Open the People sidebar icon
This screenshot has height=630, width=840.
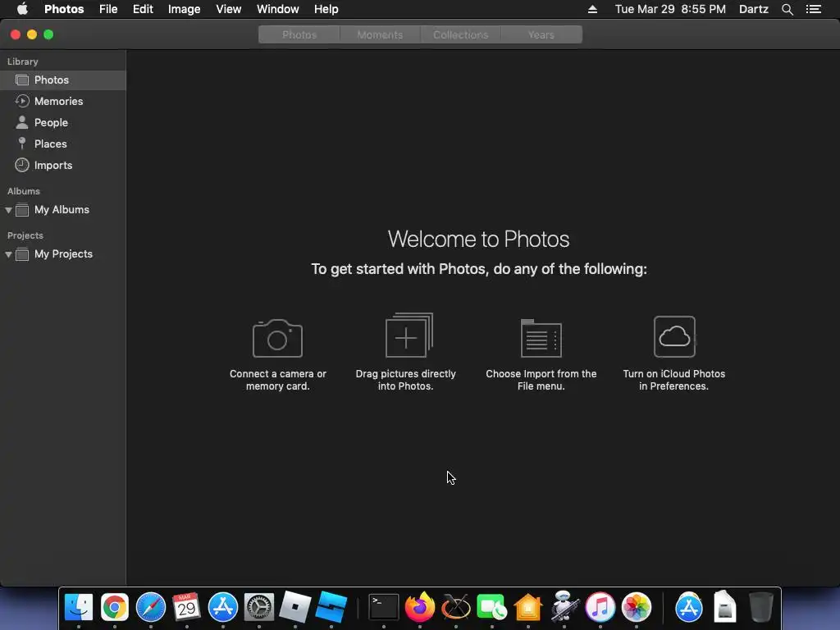[22, 122]
